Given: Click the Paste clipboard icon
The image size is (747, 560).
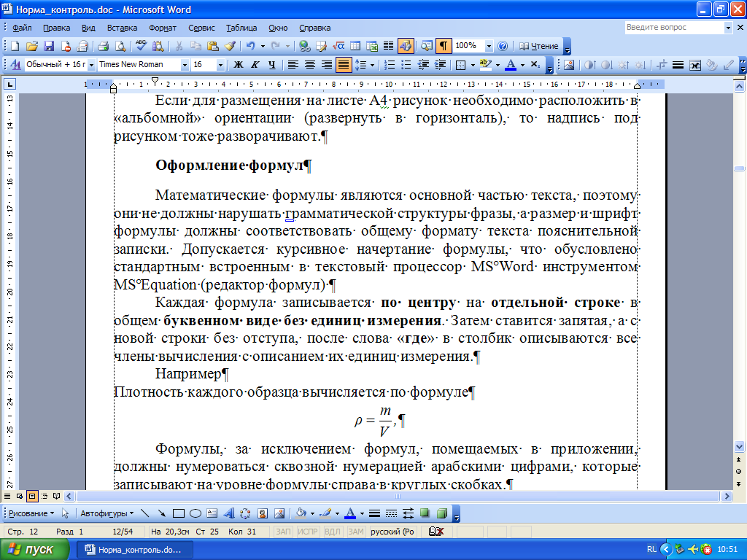Looking at the screenshot, I should tap(213, 46).
